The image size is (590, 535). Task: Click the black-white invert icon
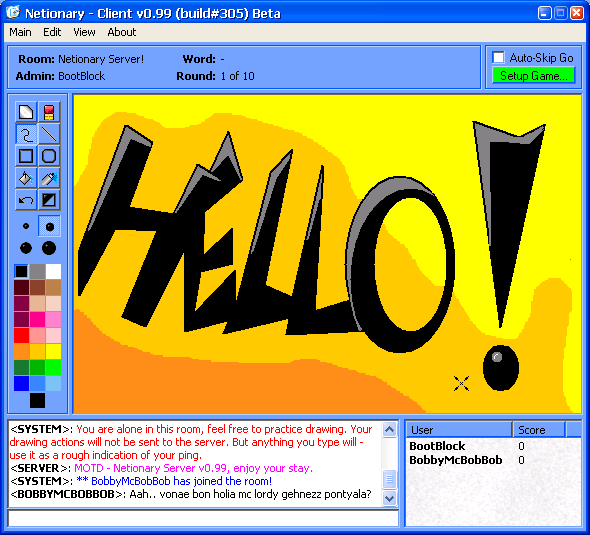[49, 200]
